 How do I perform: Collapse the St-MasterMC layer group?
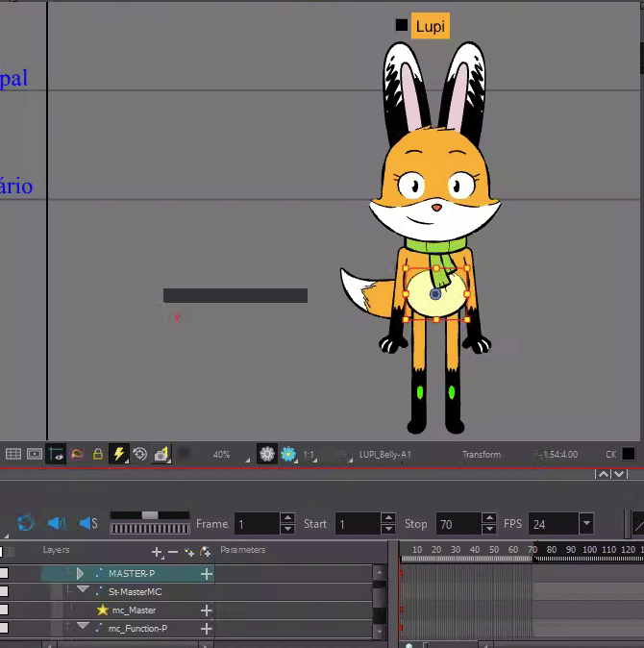point(82,591)
